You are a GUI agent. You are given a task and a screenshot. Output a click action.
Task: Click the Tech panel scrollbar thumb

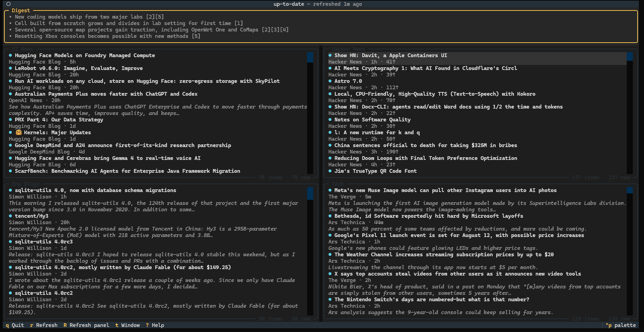pyautogui.click(x=630, y=190)
